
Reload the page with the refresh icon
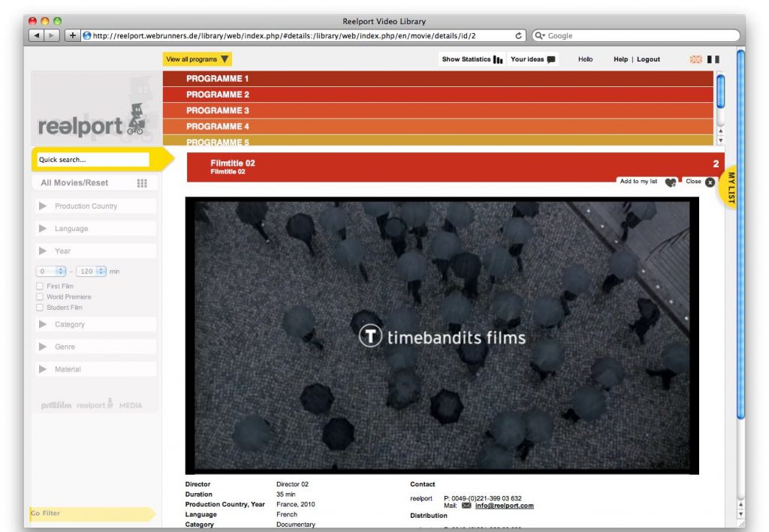(518, 36)
